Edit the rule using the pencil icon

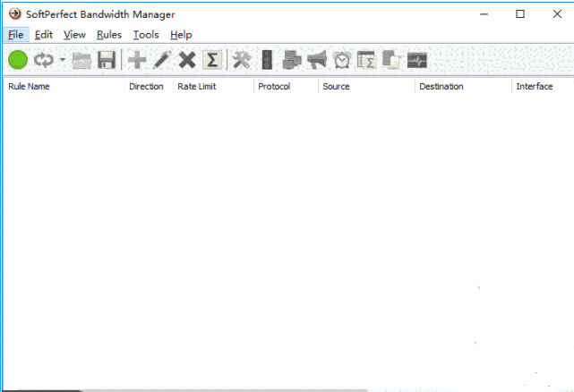162,60
